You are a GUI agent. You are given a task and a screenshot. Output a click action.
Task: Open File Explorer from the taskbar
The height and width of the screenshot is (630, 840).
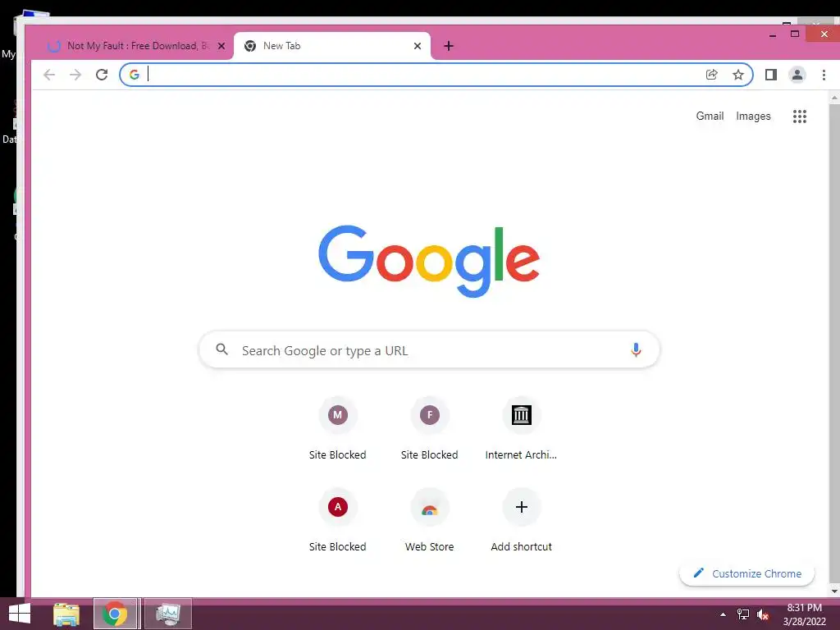(x=66, y=614)
